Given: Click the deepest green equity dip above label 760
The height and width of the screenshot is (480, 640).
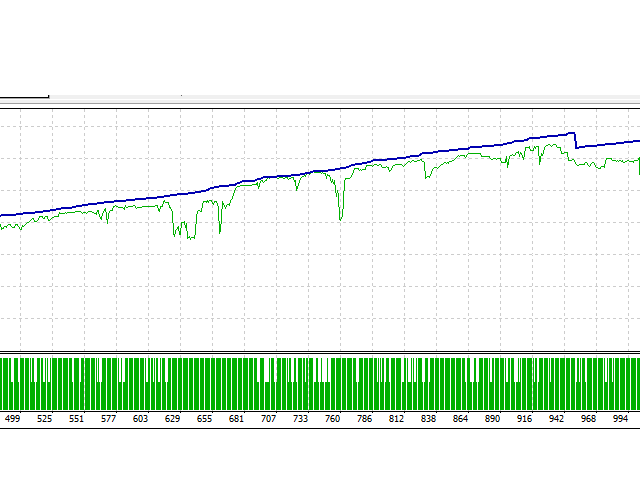Looking at the screenshot, I should [341, 218].
